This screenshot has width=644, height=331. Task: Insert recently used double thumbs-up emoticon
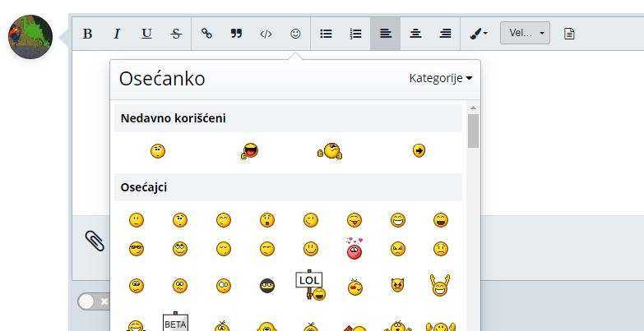pos(330,151)
